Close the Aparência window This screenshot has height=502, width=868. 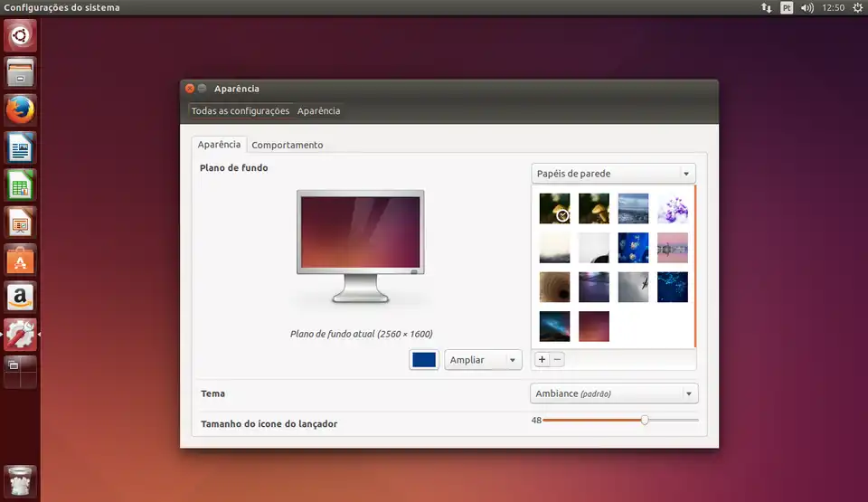[190, 89]
